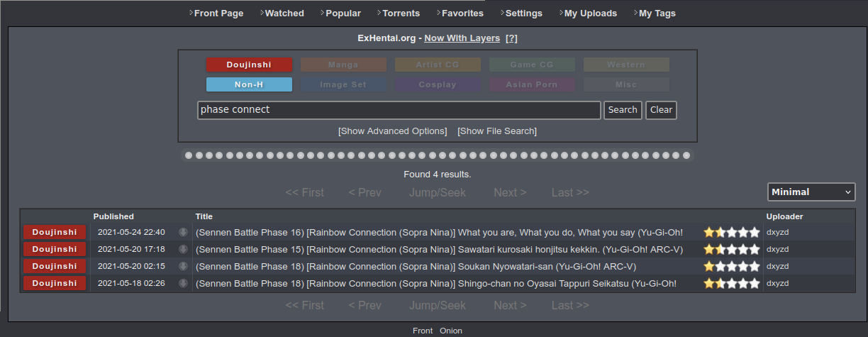The image size is (868, 337).
Task: Open the Settings menu item
Action: point(523,13)
